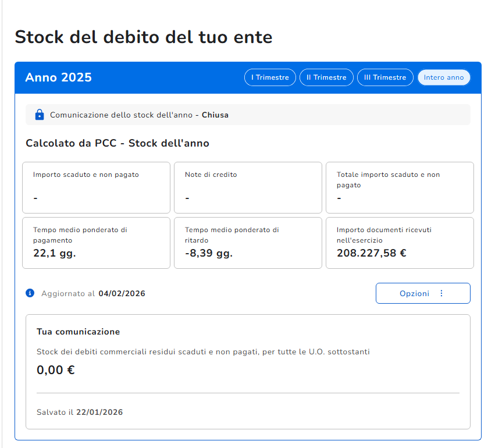Click the Tua comunicazione heading
488x448 pixels.
tap(78, 332)
